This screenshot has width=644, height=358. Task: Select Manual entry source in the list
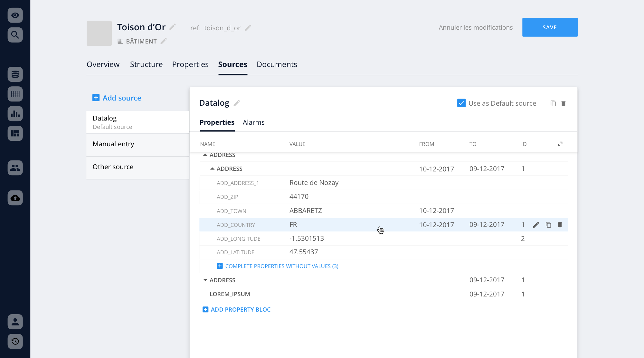coord(113,144)
